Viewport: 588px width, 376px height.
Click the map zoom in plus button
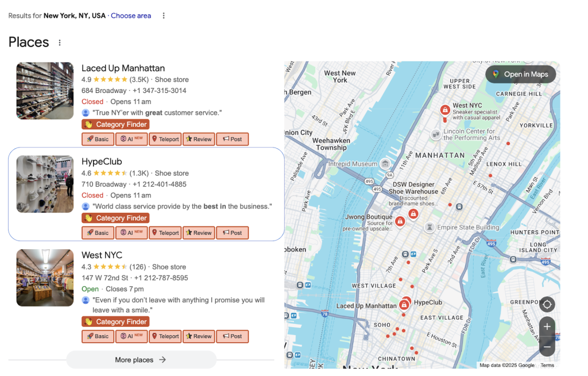547,327
